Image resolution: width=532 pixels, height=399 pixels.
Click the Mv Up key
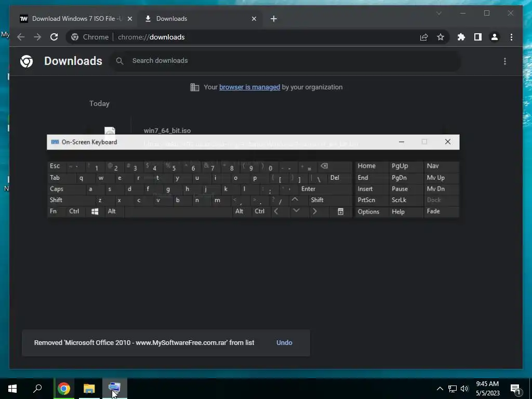coord(442,178)
